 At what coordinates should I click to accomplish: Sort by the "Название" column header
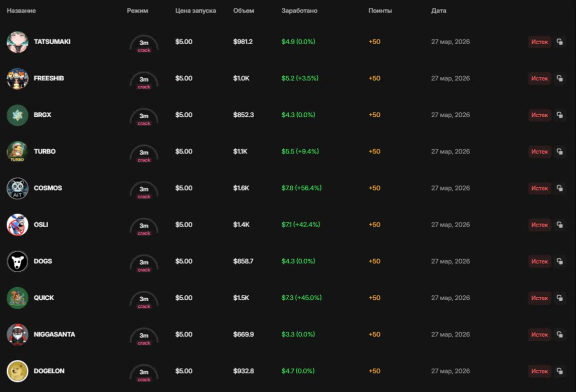[21, 11]
